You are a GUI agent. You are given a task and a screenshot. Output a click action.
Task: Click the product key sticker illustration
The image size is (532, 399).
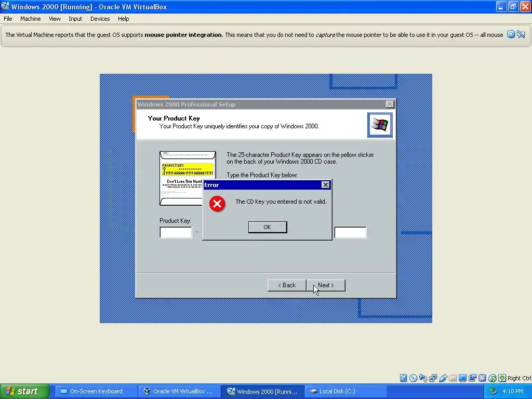pos(188,178)
